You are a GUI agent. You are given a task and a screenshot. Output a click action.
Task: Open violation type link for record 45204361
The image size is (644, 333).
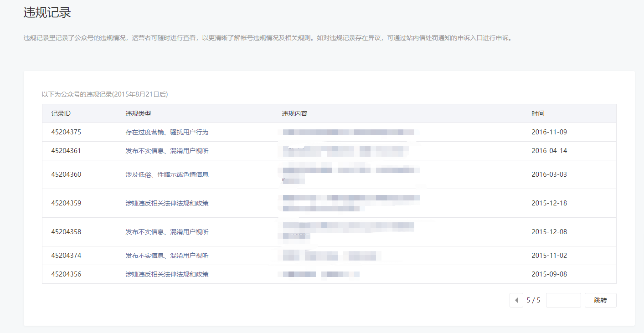167,151
